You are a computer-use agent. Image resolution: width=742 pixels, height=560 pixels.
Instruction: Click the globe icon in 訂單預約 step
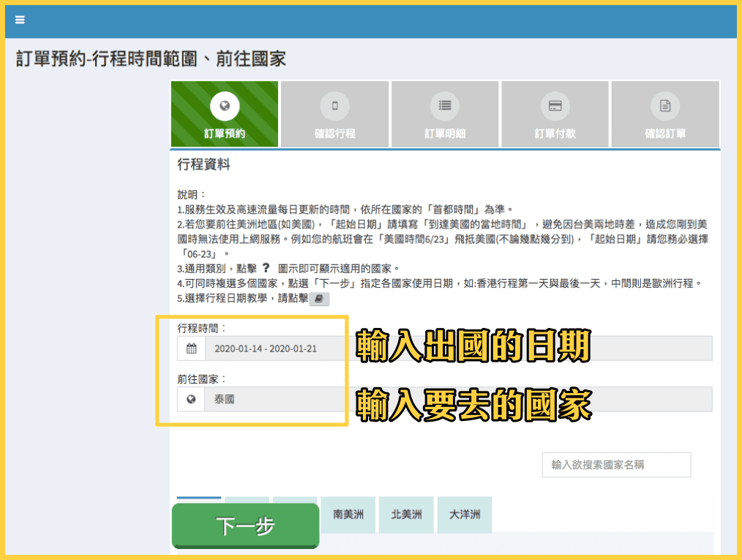(x=225, y=105)
